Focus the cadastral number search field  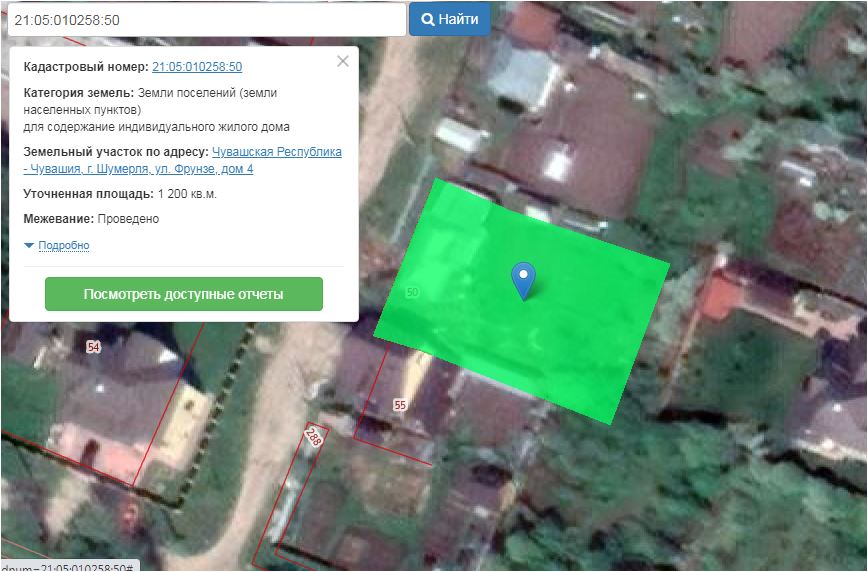point(203,19)
